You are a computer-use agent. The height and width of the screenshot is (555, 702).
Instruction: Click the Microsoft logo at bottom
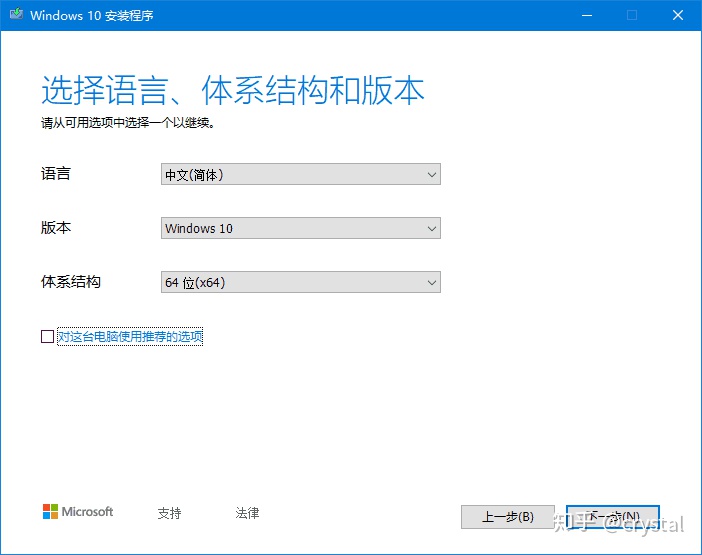click(78, 512)
